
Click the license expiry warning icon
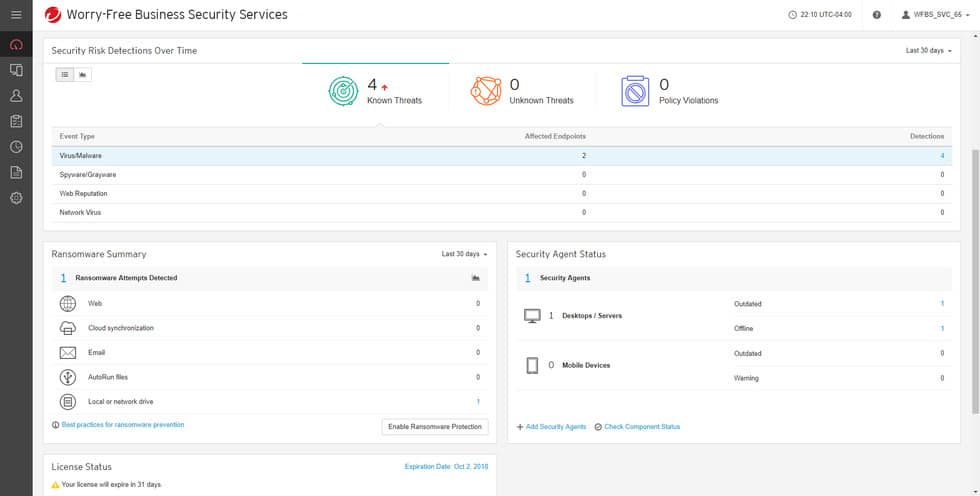tap(55, 485)
